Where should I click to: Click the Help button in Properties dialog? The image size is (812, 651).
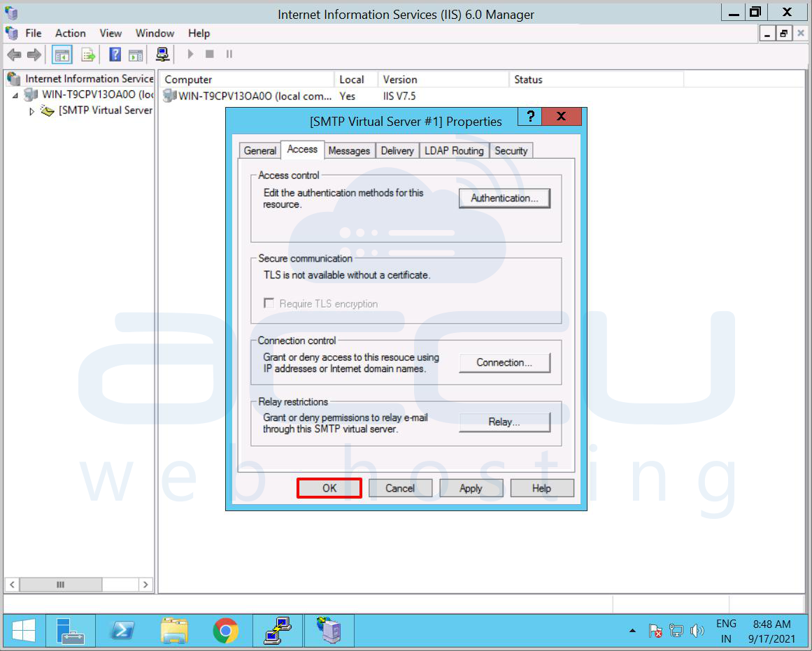[x=541, y=488]
